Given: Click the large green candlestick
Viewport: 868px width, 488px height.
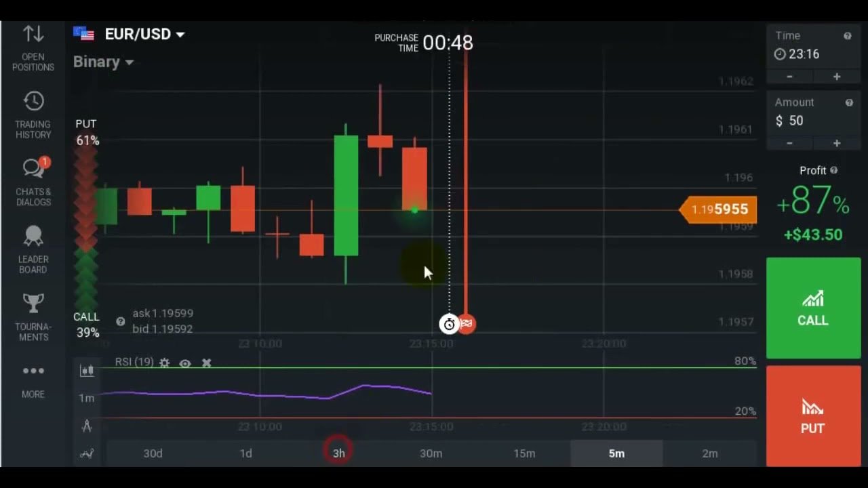Looking at the screenshot, I should 346,196.
